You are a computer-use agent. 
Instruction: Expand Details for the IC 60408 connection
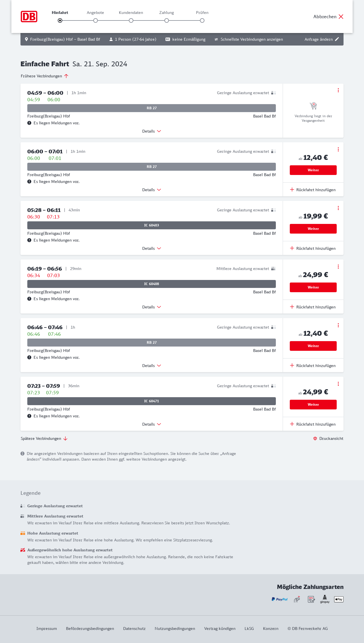coord(152,307)
